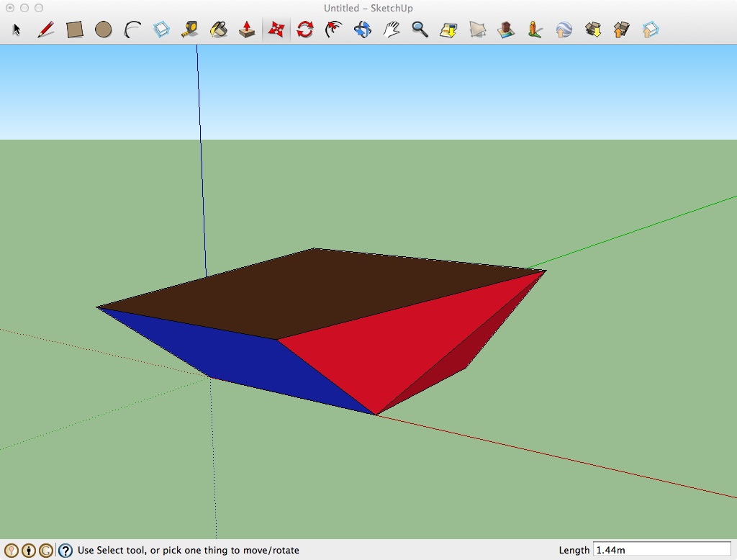
Task: Select the Paint Bucket tool
Action: pyautogui.click(x=219, y=30)
